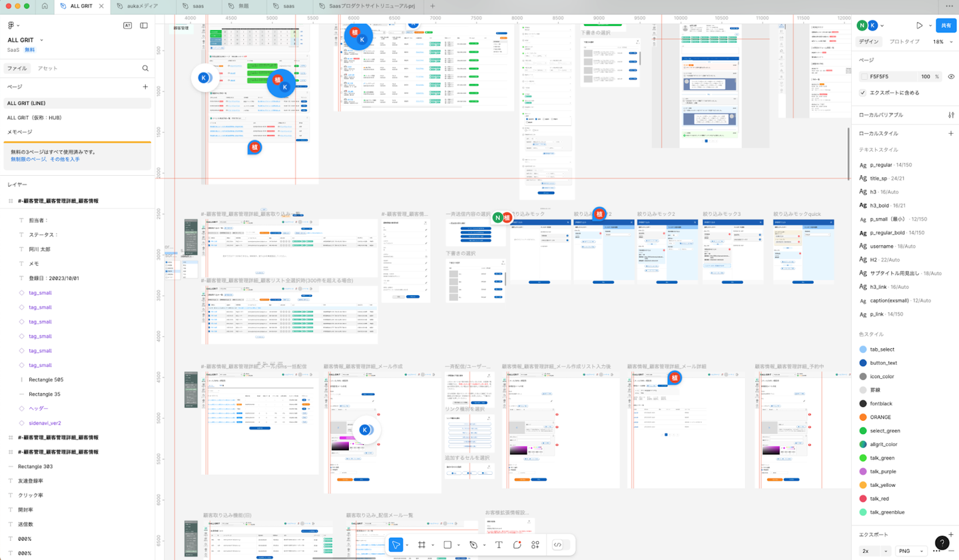959x560 pixels.
Task: Uncheck the エクスポートに含める checkbox
Action: pos(863,93)
